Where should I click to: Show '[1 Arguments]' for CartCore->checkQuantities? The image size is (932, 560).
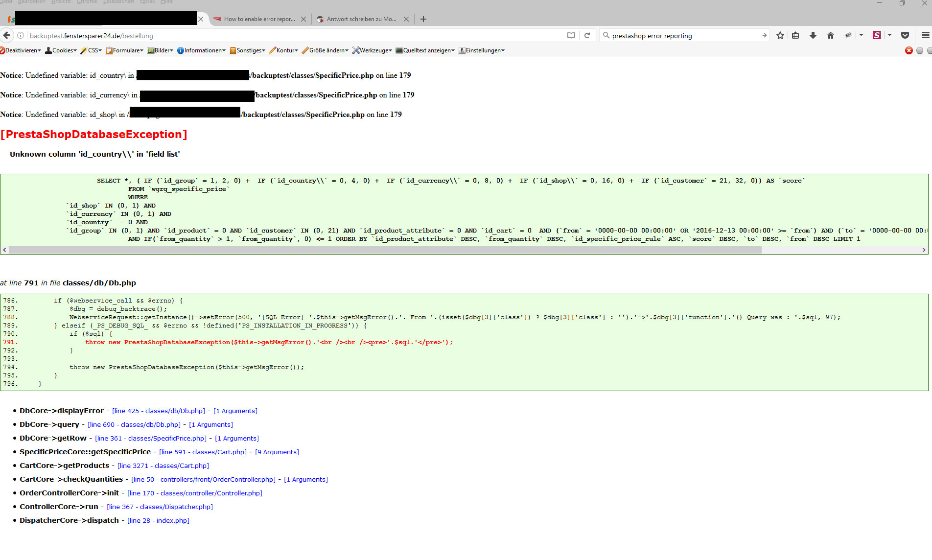click(306, 479)
